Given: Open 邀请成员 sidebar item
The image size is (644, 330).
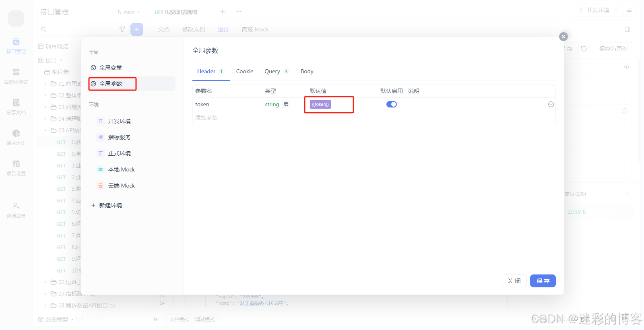Looking at the screenshot, I should tap(16, 210).
